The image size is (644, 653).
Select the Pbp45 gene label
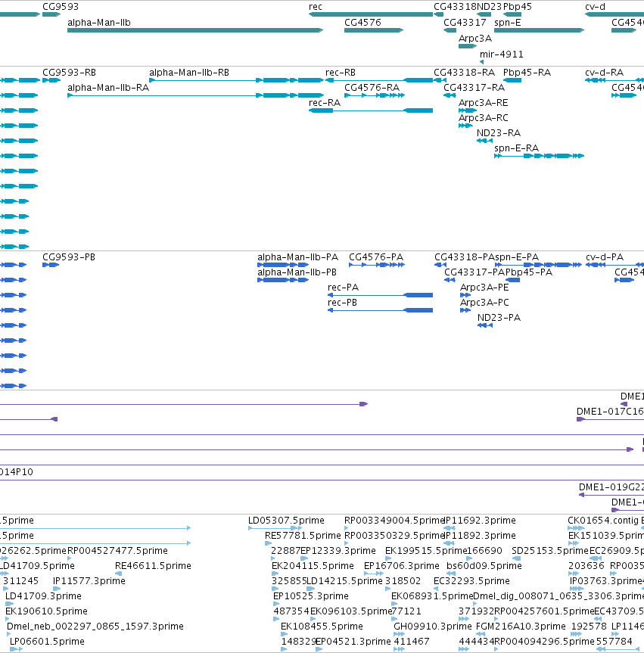518,7
